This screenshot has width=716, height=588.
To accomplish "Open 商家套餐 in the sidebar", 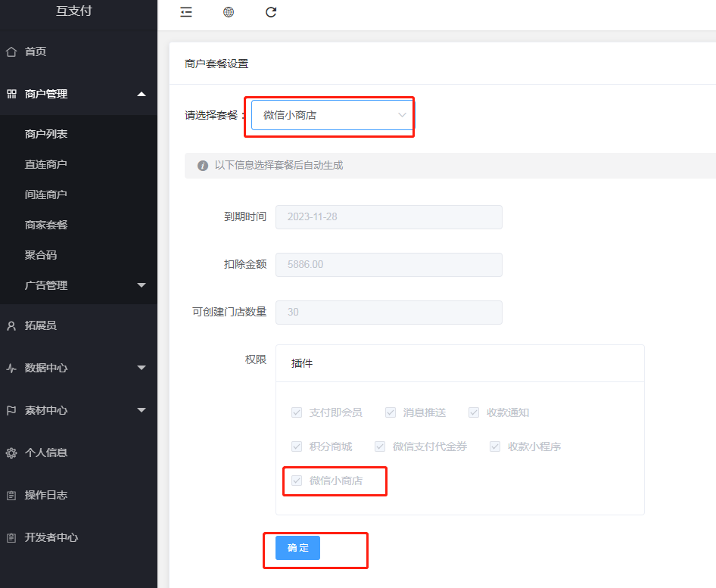I will coord(46,225).
